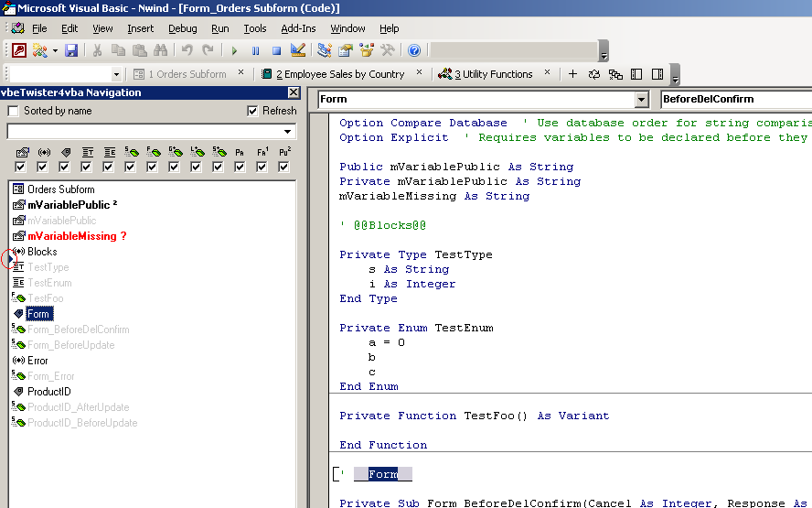Click the right panel layout icon
Screen dimensions: 812x508
coord(657,74)
